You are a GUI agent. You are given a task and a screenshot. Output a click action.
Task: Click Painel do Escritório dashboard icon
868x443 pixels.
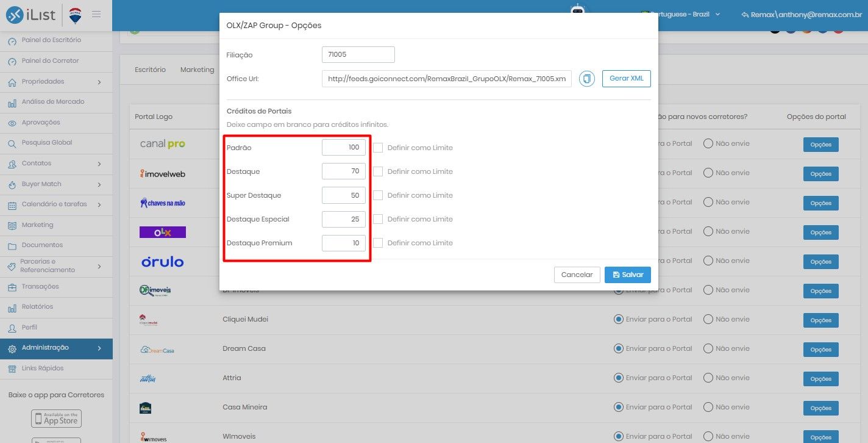pyautogui.click(x=12, y=41)
